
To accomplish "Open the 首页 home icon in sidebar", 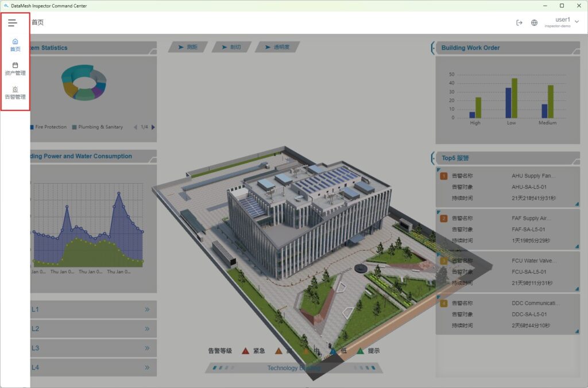I will (15, 45).
